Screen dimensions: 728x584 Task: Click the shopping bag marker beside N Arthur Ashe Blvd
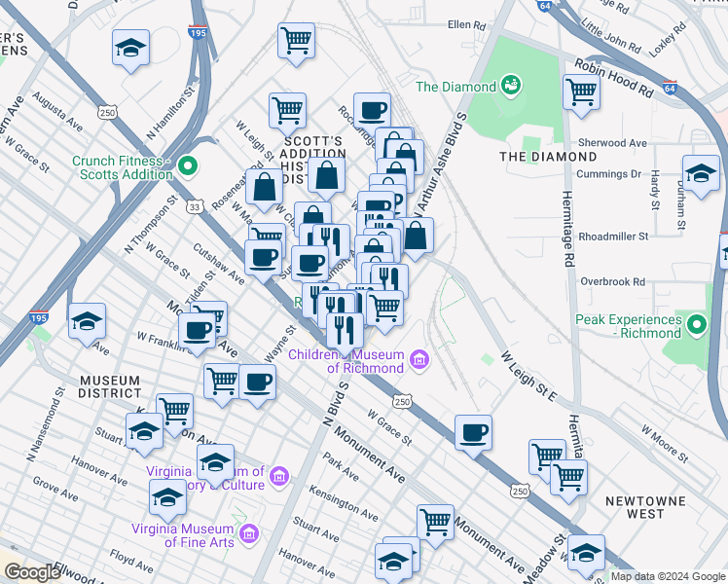pyautogui.click(x=415, y=237)
